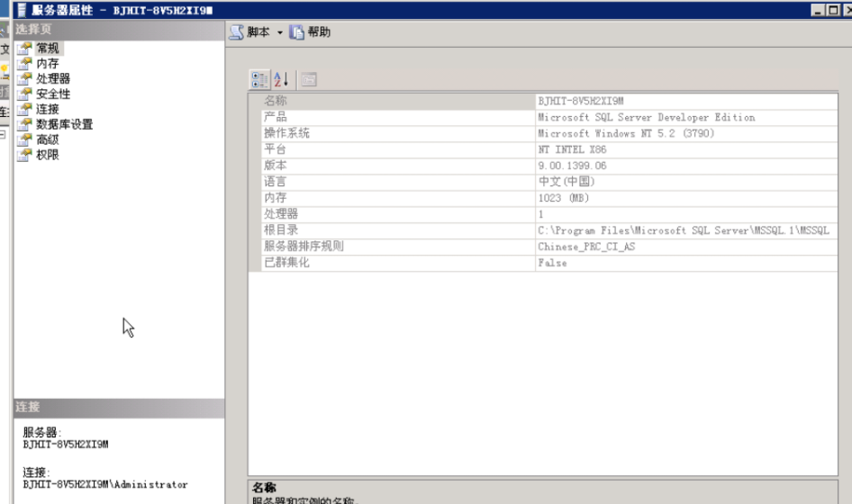Viewport: 852px width, 504px height.
Task: Open the 脚本 dropdown arrow
Action: click(280, 32)
